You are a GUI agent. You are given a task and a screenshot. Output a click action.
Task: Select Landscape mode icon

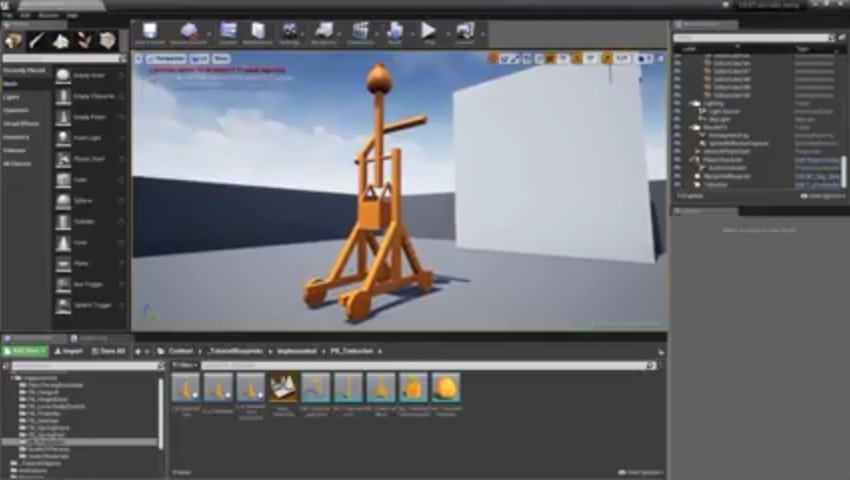(61, 41)
